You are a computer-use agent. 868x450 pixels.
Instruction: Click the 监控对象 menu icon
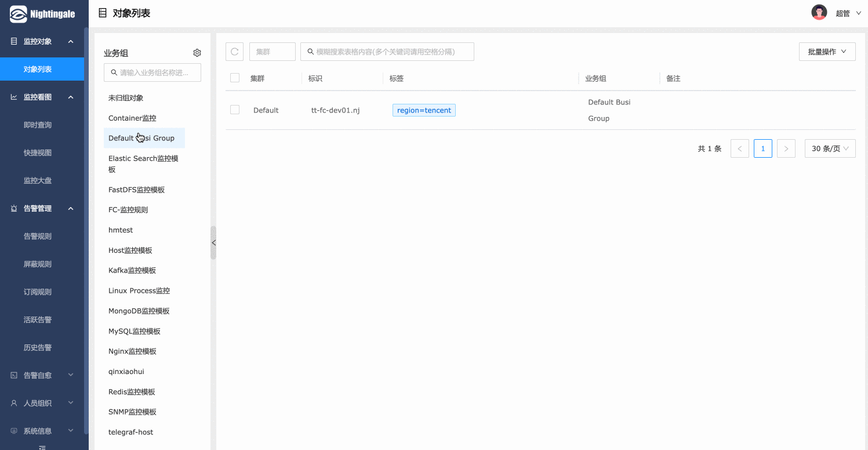14,41
